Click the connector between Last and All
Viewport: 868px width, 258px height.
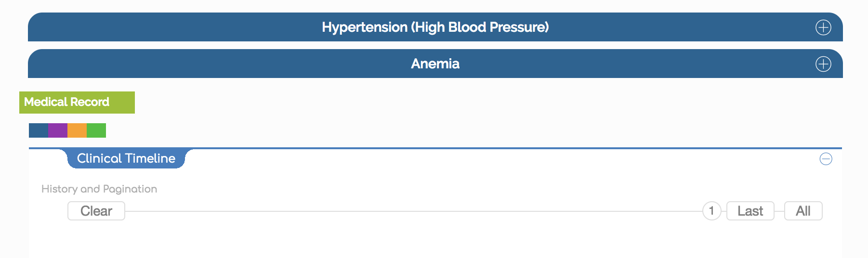point(779,211)
